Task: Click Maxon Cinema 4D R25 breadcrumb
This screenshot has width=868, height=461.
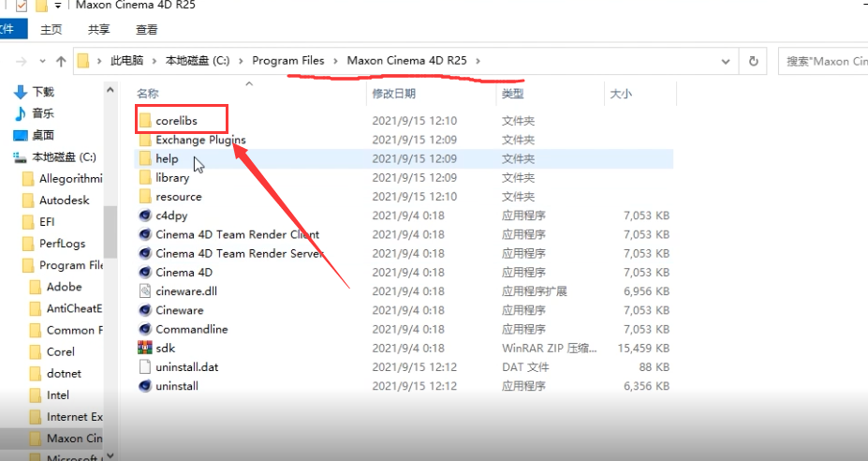Action: [407, 61]
